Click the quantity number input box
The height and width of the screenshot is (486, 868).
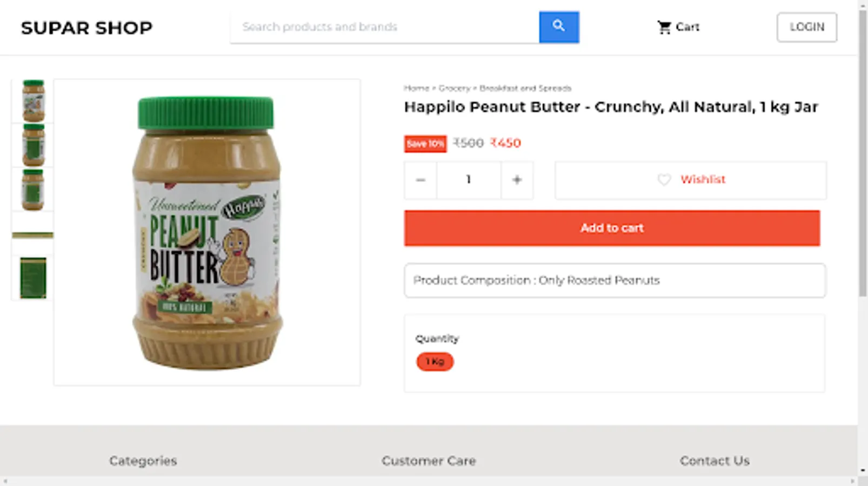point(469,180)
